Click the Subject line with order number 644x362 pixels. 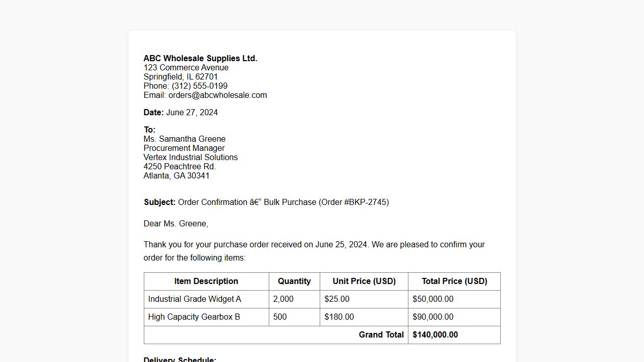[266, 202]
